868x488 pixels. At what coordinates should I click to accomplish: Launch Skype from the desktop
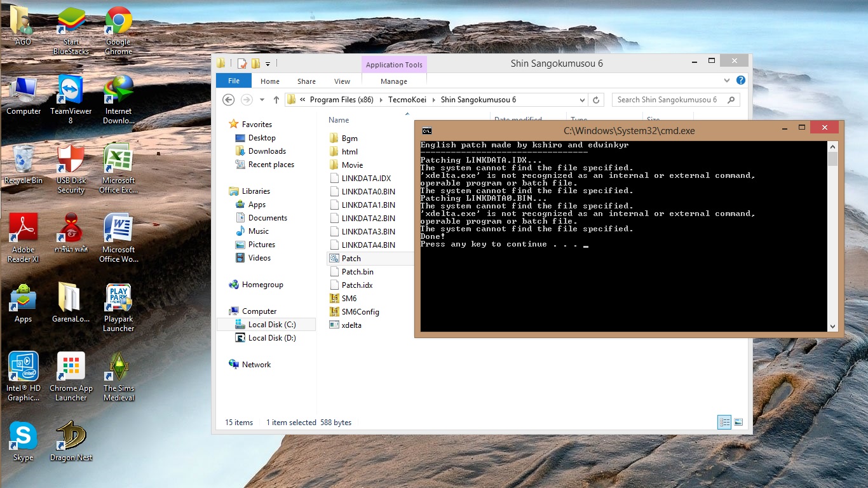click(x=23, y=437)
